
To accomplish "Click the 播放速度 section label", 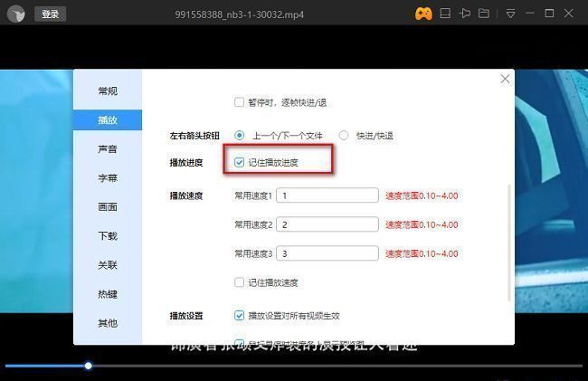I will [x=186, y=195].
